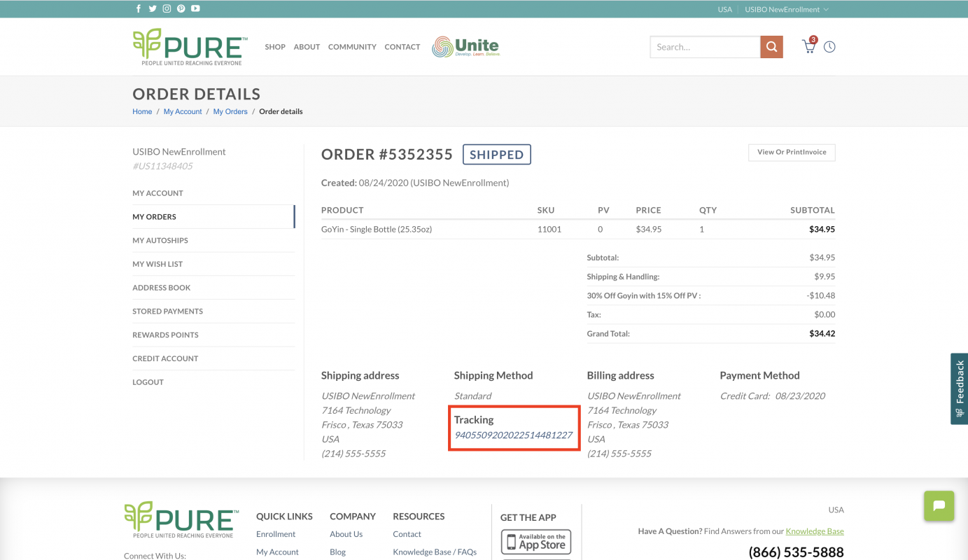Open the ABOUT menu

point(307,47)
